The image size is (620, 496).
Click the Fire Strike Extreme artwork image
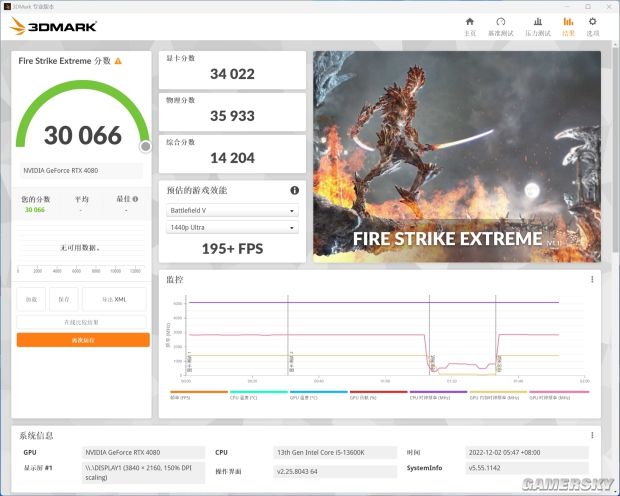[457, 156]
